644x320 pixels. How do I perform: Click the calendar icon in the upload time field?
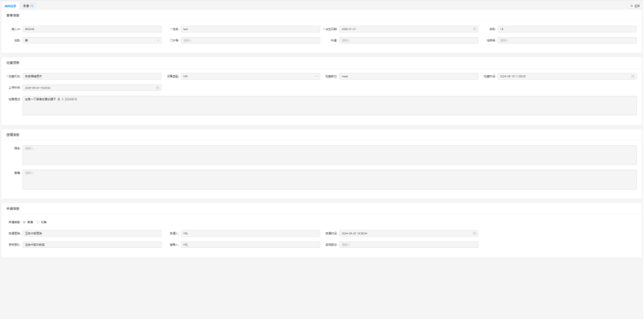click(x=158, y=88)
